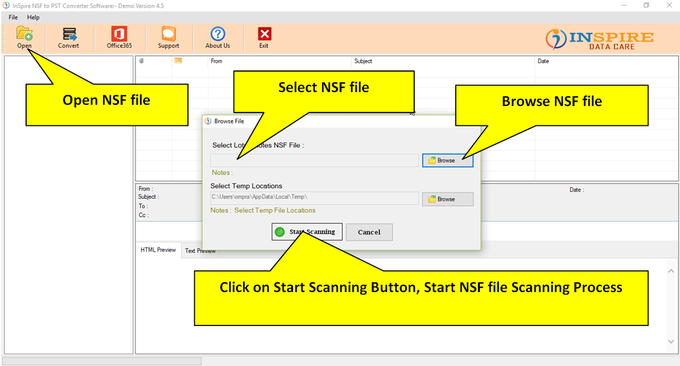Click the Convert toolbar icon
This screenshot has height=366, width=680.
pyautogui.click(x=69, y=37)
